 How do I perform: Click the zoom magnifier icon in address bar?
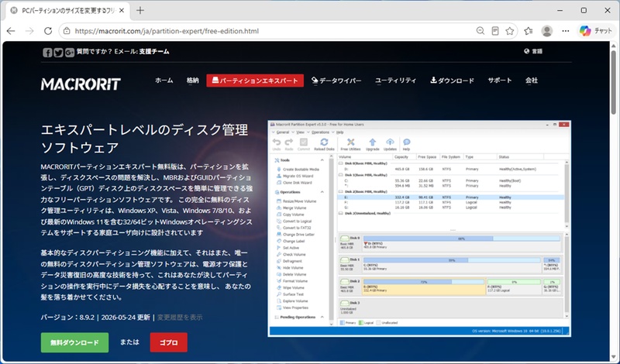(x=480, y=31)
